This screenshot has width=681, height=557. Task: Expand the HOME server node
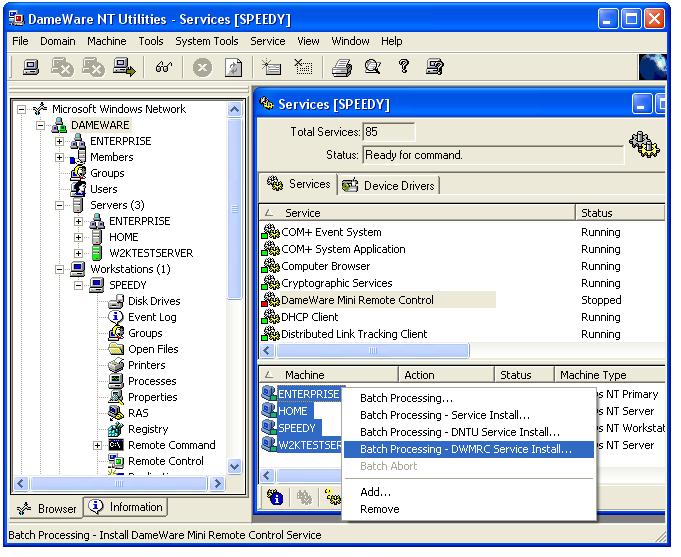[x=78, y=237]
